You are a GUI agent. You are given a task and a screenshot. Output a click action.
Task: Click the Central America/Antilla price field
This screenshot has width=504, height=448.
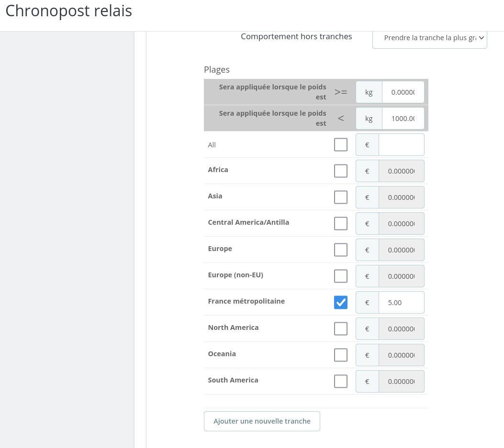tap(401, 224)
